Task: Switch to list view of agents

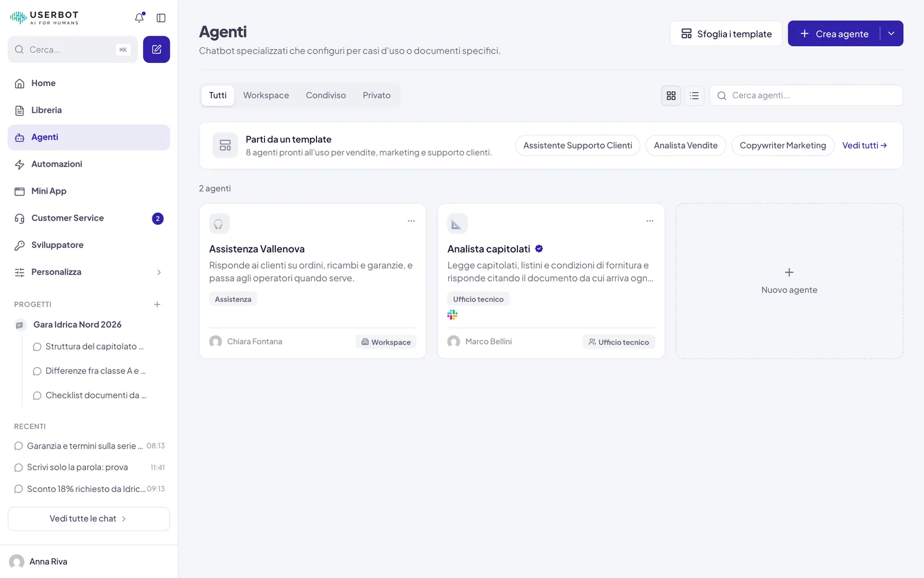Action: [694, 95]
